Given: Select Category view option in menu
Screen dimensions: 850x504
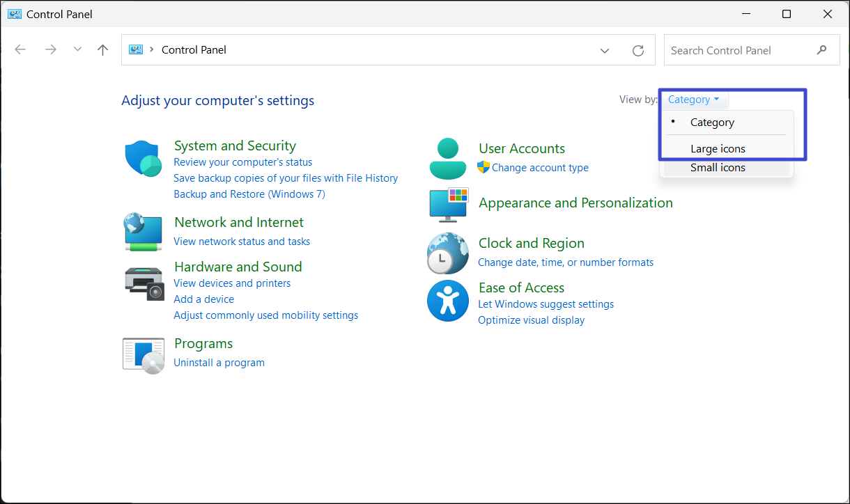Looking at the screenshot, I should coord(712,123).
